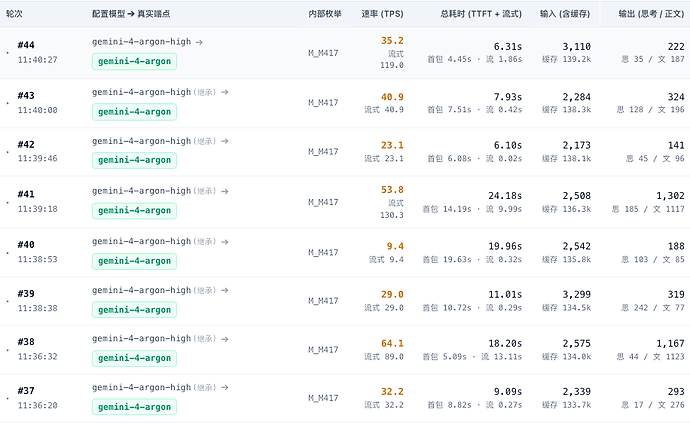
Task: Click input token count 2,575
Action: point(576,344)
